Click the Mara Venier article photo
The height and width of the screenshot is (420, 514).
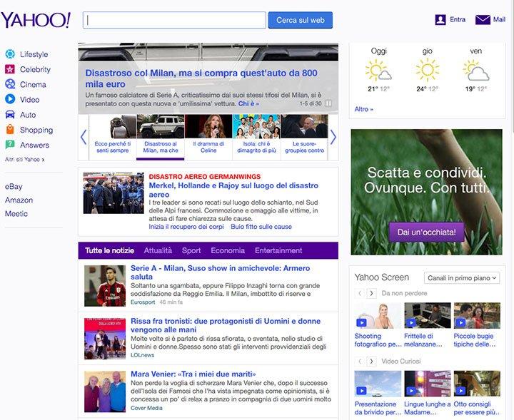(x=105, y=391)
